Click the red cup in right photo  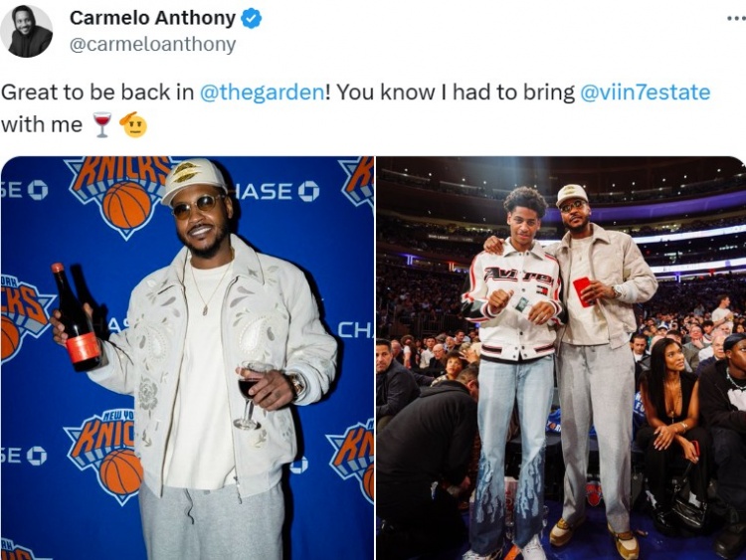point(583,290)
